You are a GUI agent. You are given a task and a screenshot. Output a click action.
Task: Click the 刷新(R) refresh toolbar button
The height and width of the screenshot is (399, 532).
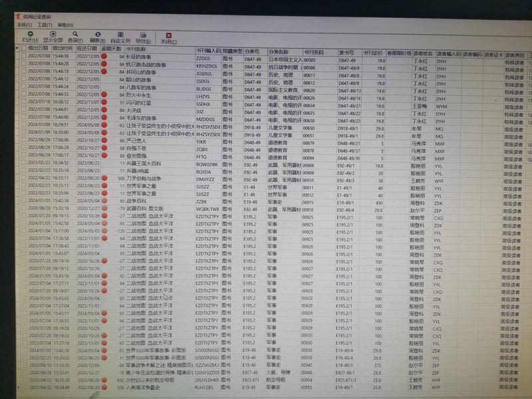pyautogui.click(x=98, y=37)
